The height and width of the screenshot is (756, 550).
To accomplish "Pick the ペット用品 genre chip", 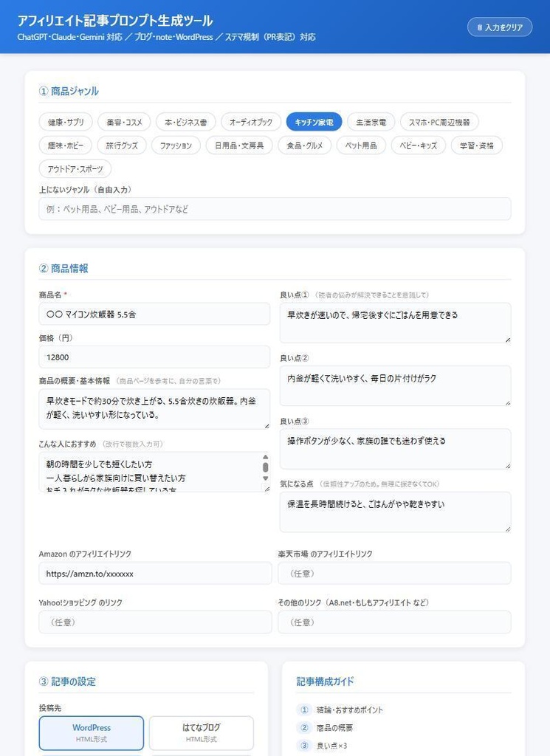I will click(361, 145).
